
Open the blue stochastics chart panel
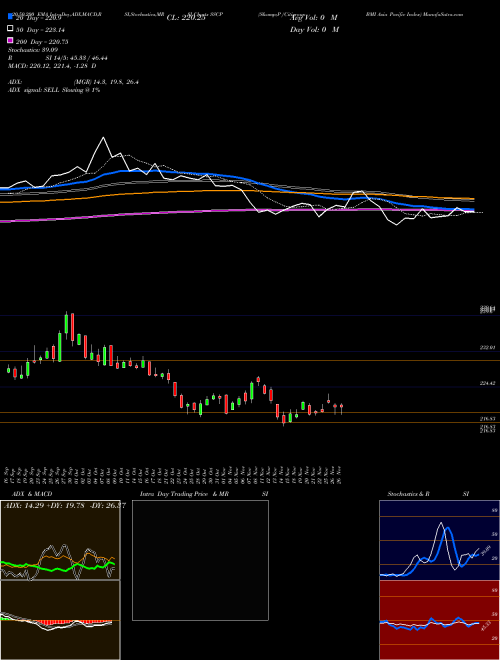click(x=439, y=540)
